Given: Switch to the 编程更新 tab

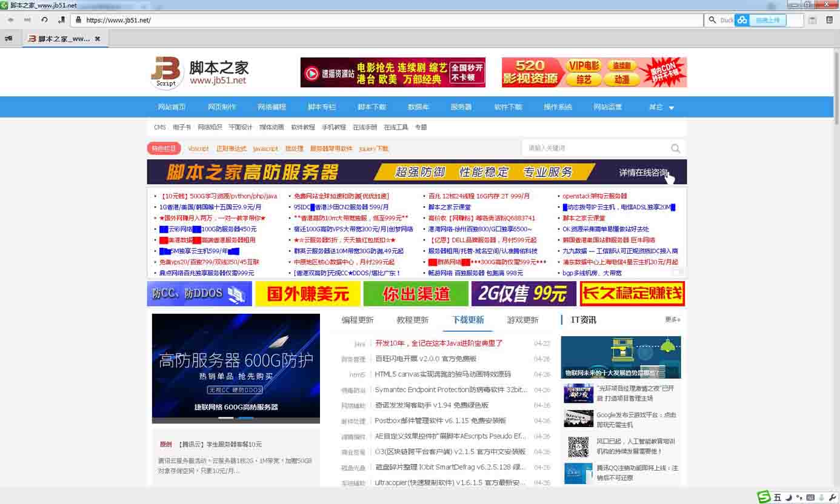Looking at the screenshot, I should point(358,320).
